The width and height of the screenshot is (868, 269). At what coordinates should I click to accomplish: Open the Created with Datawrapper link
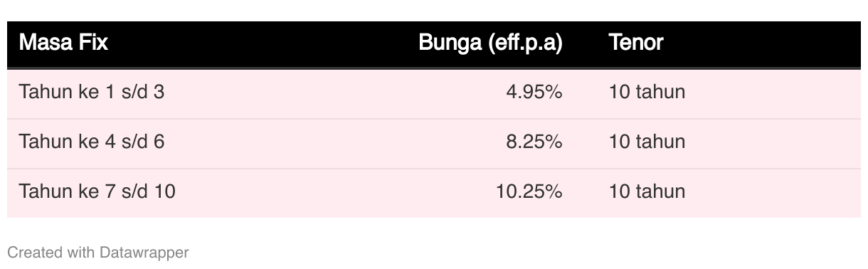98,252
